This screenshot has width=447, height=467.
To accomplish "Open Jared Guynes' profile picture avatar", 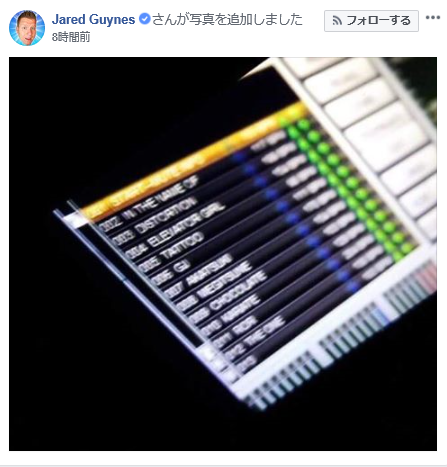I will point(27,28).
